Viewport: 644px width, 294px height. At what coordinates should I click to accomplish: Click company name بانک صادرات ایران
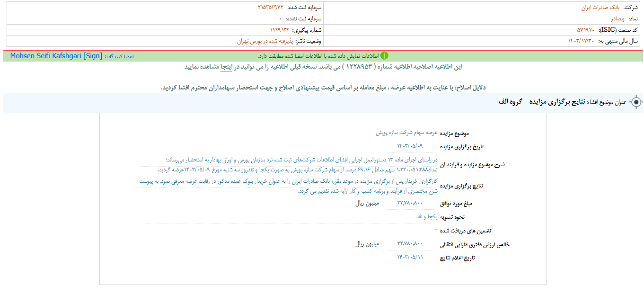[x=599, y=8]
